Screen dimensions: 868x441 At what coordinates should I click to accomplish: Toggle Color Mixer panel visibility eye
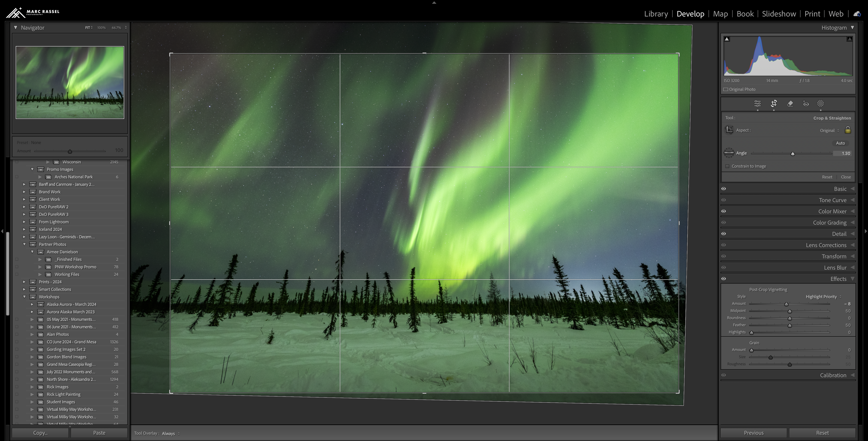(723, 211)
